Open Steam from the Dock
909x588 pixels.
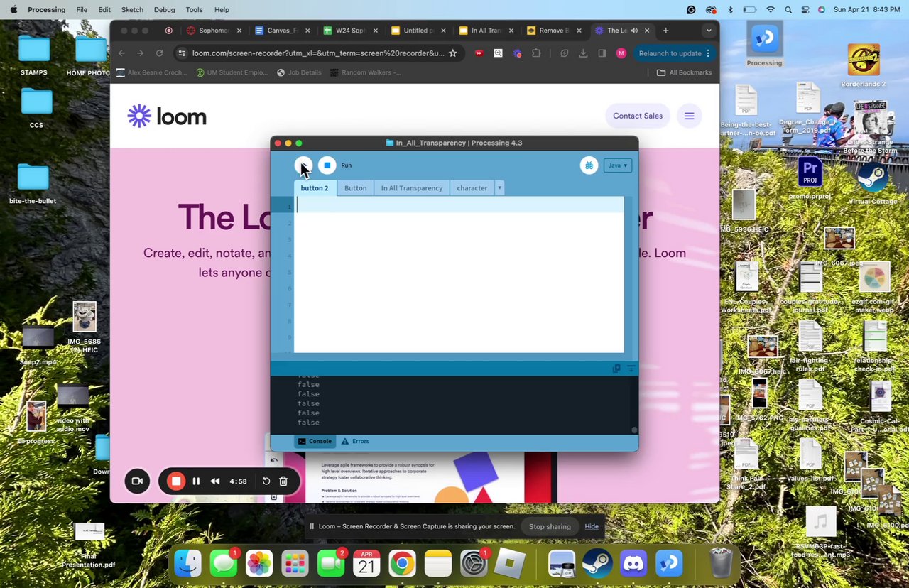coord(597,564)
